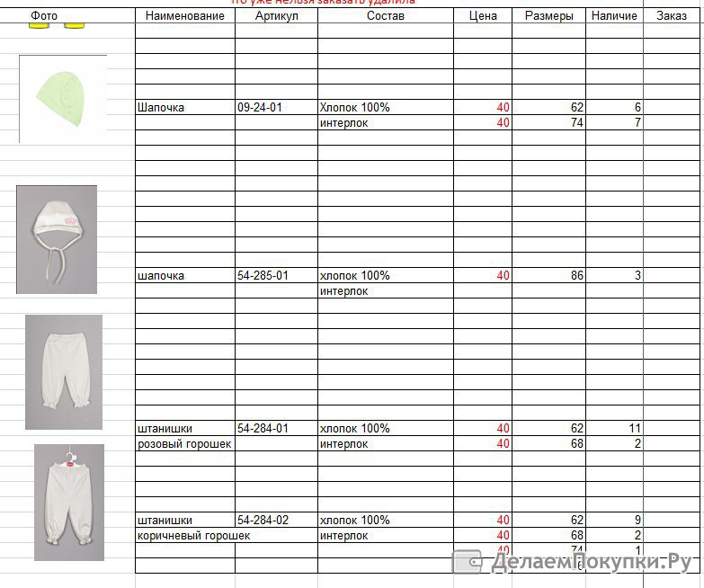Viewport: 704px width, 588px height.
Task: Click the Фото column header
Action: click(x=44, y=15)
